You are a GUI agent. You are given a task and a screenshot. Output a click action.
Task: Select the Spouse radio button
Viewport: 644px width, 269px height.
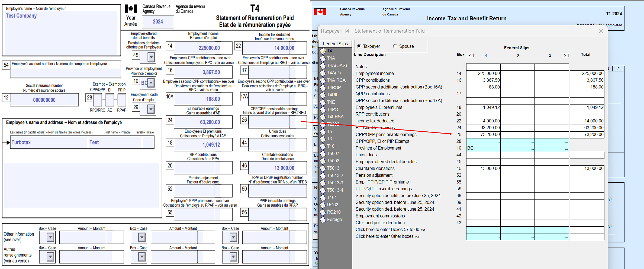(x=395, y=46)
